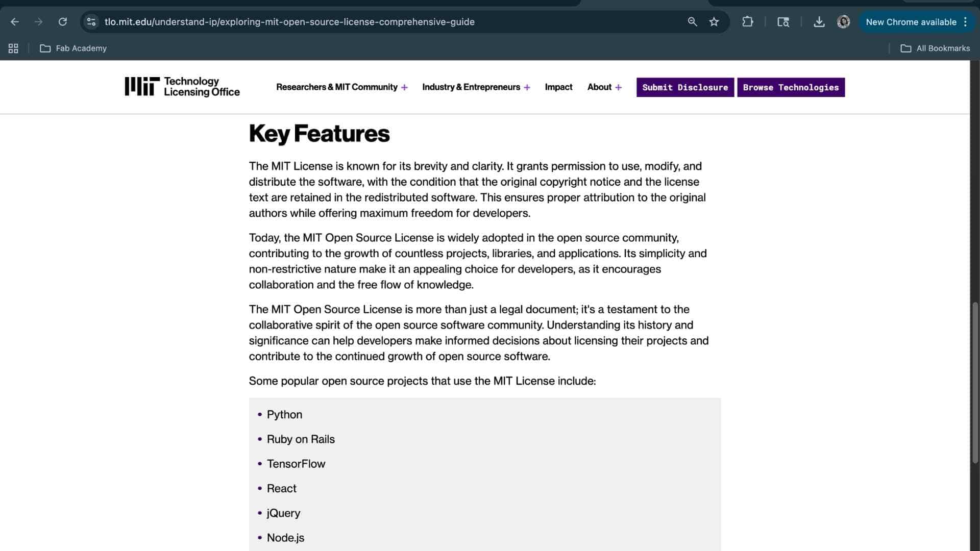Expand Researchers & MIT Community menu
This screenshot has width=980, height=551.
coord(342,87)
